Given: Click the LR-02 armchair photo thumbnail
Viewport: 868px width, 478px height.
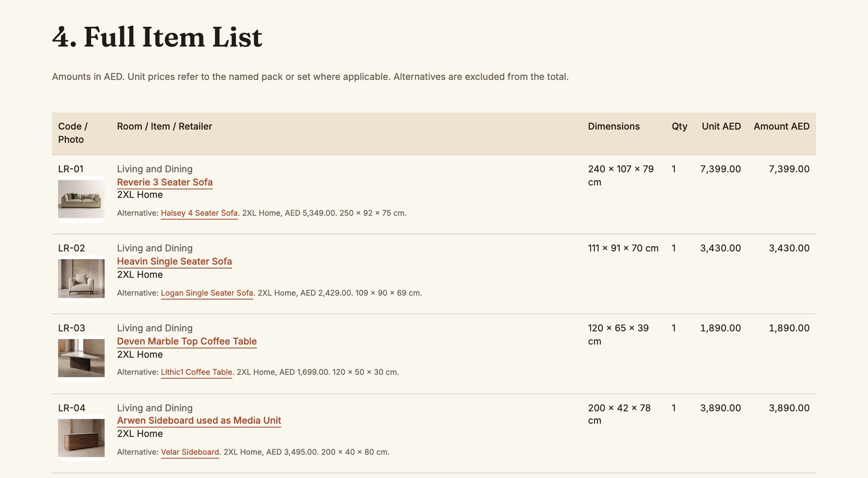Looking at the screenshot, I should pyautogui.click(x=81, y=279).
